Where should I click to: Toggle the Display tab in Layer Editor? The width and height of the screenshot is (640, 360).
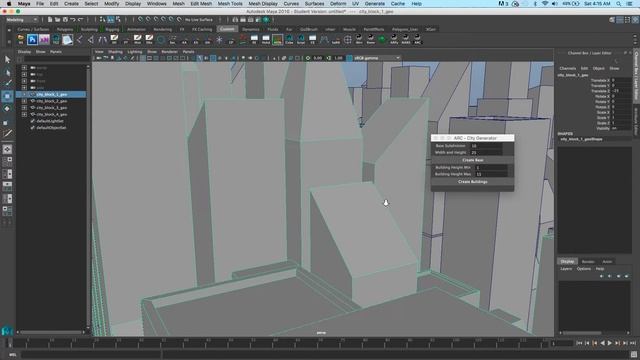coord(567,262)
